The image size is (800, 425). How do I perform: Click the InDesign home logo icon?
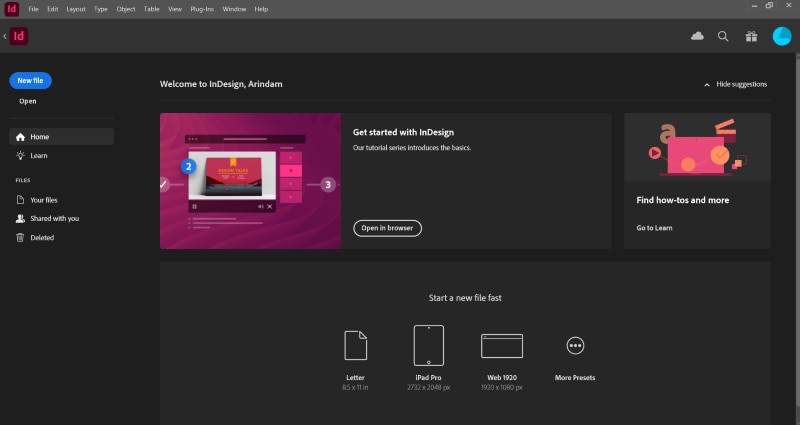19,36
